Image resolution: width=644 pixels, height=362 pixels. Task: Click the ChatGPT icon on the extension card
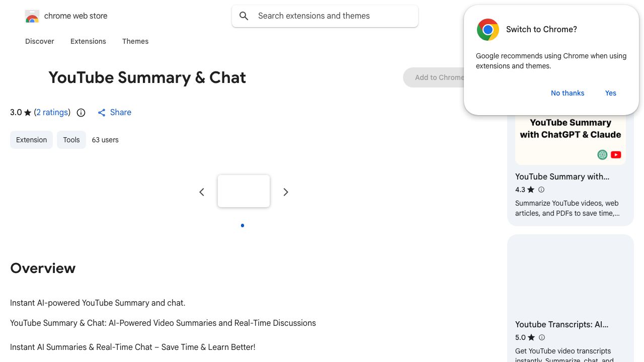[602, 155]
